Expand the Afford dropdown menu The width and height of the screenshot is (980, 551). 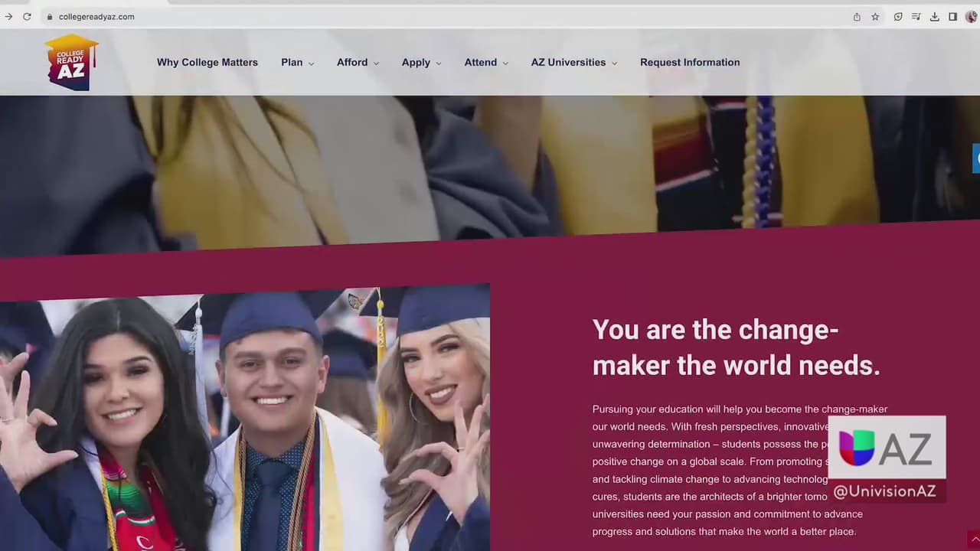coord(358,63)
